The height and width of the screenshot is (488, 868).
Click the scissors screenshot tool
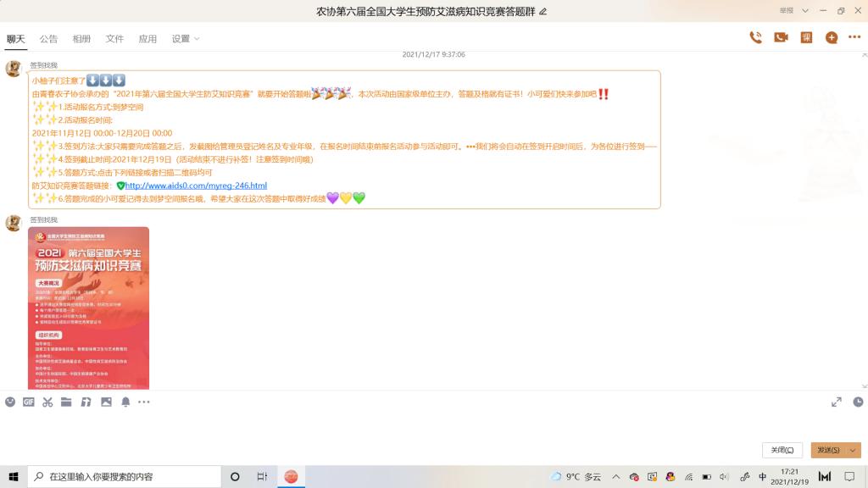point(47,402)
